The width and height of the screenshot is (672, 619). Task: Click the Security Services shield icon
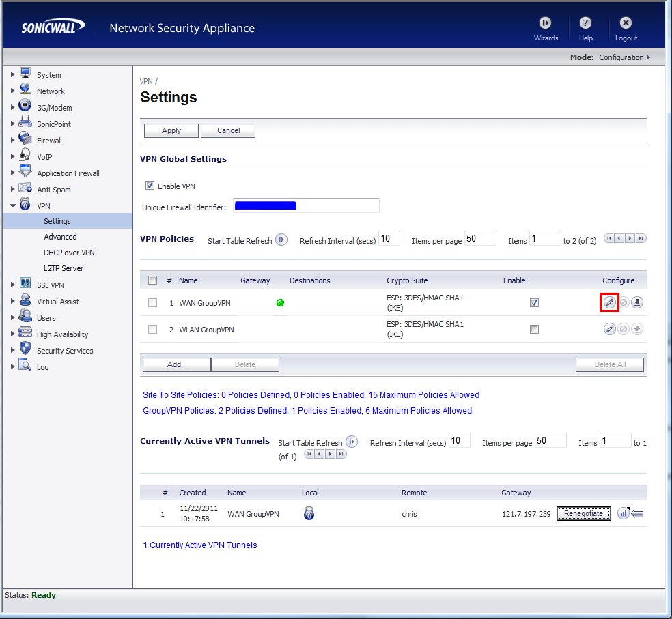25,348
